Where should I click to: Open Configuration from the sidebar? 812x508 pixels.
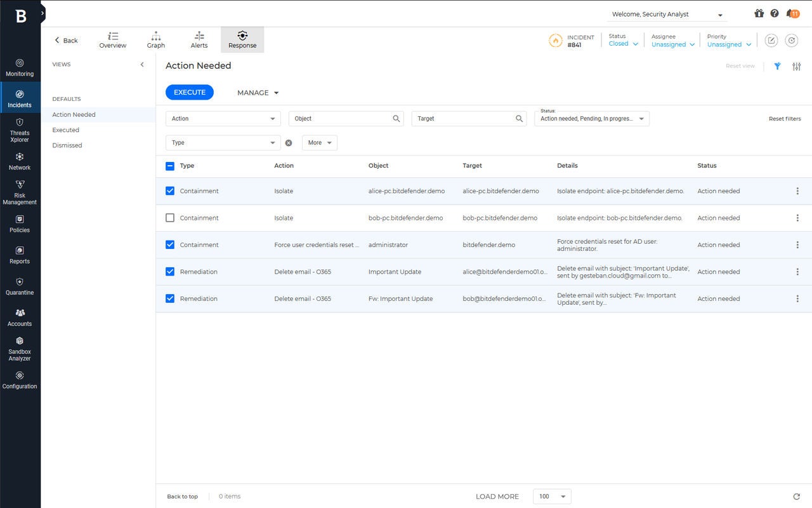[x=20, y=379]
